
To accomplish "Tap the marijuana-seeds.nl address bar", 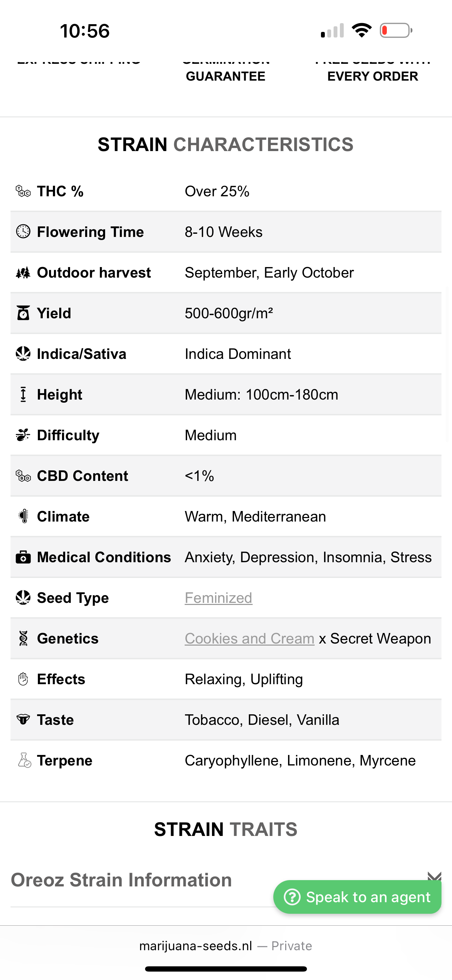I will [226, 946].
